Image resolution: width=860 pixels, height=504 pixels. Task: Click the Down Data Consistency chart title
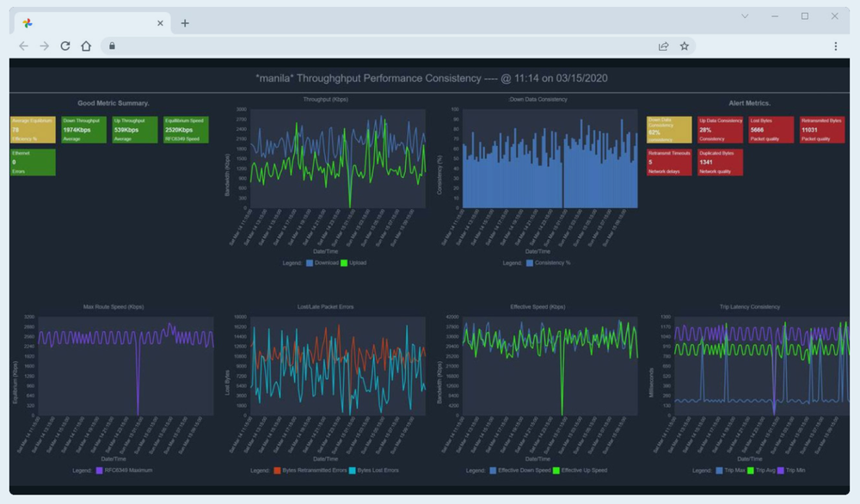[537, 99]
